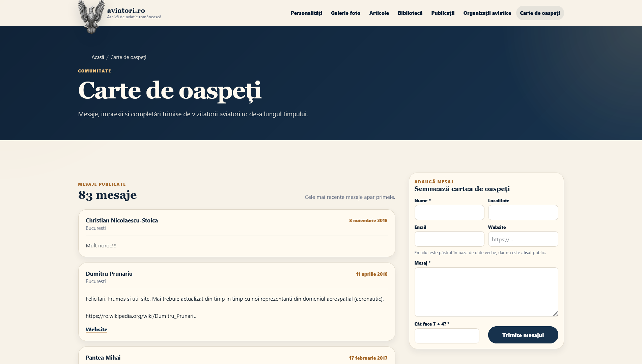Click the Website https:// input field
This screenshot has width=642, height=364.
(523, 239)
